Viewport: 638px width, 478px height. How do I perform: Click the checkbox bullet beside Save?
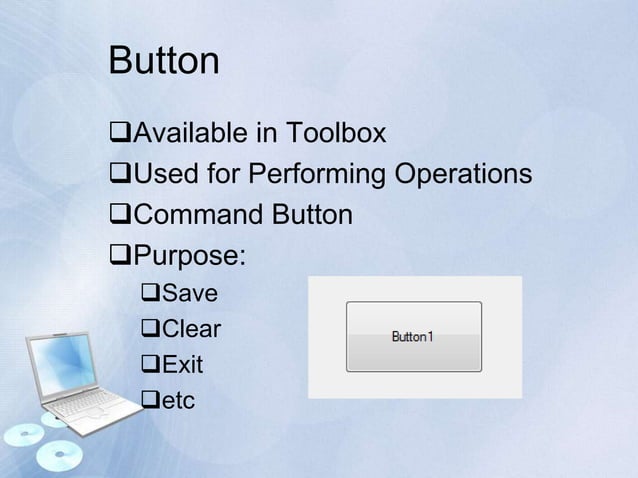(x=151, y=292)
